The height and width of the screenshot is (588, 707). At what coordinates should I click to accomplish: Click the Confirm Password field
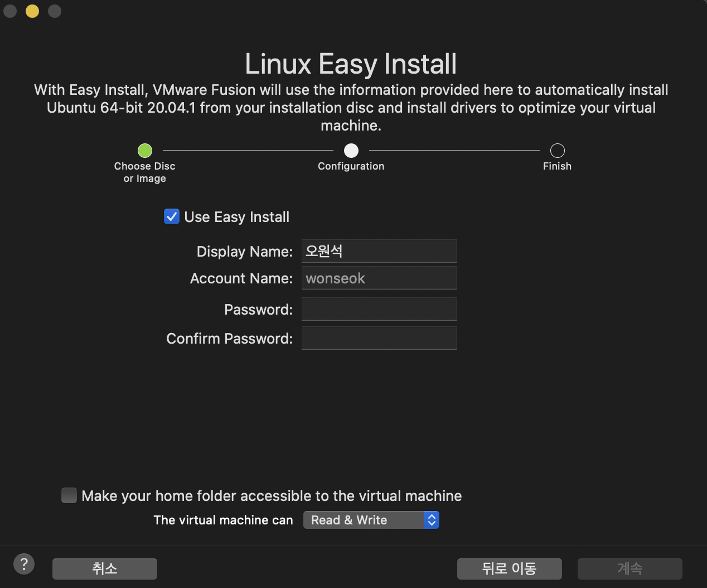tap(379, 338)
